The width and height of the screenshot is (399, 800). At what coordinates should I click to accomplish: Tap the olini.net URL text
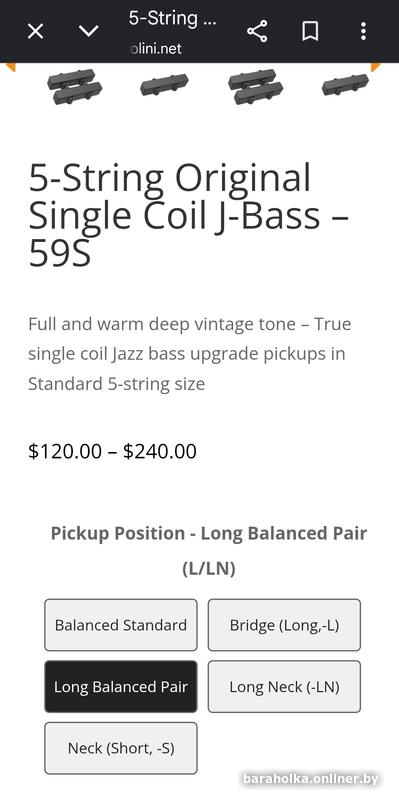(x=156, y=49)
